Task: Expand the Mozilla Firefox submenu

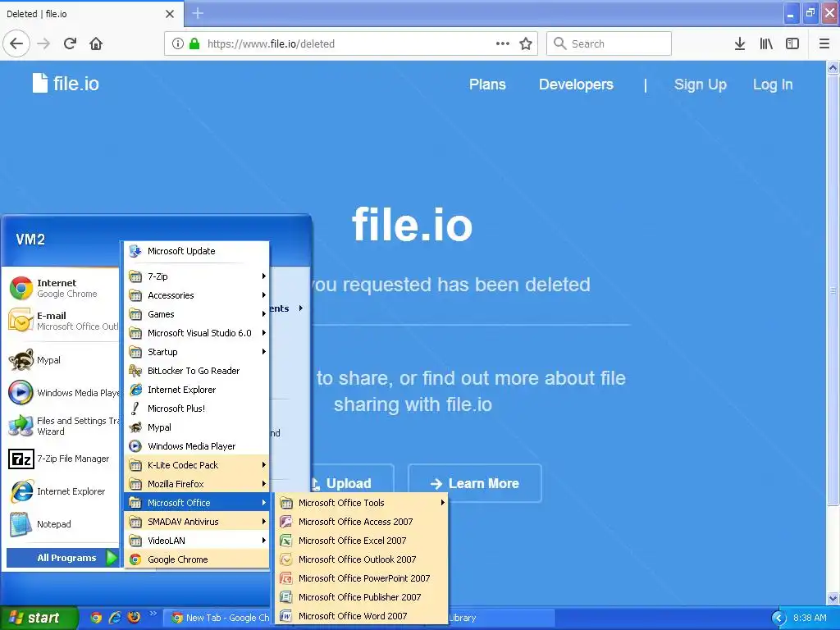Action: click(x=197, y=484)
